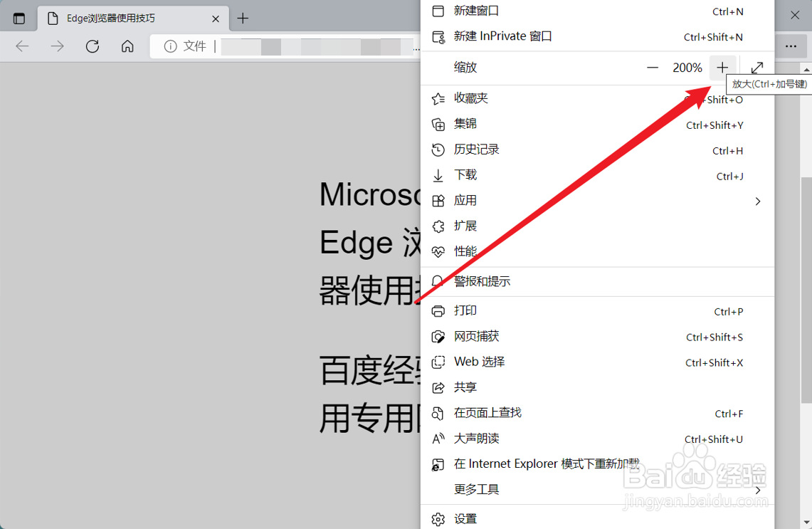The height and width of the screenshot is (529, 812).
Task: Click the 200% zoom level value
Action: coord(687,68)
